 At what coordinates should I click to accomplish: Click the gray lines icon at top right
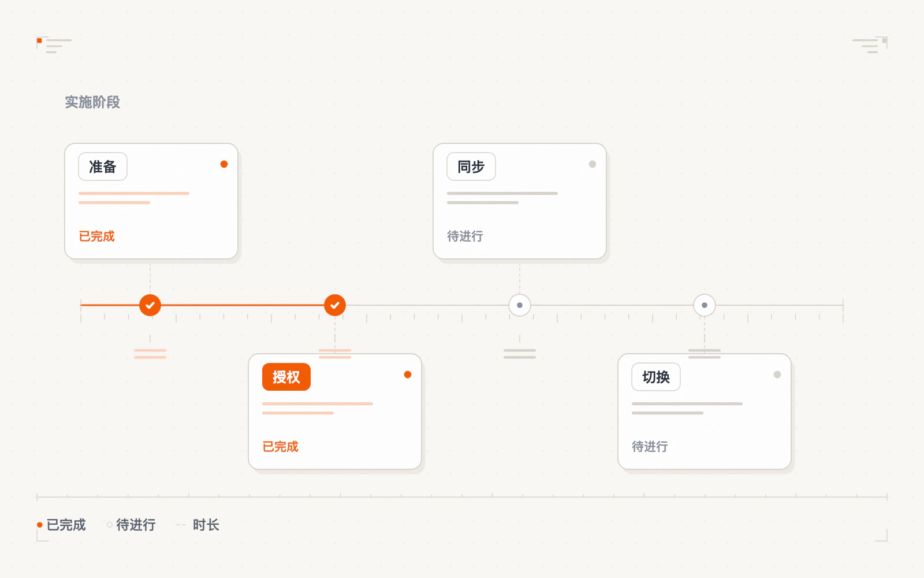[x=870, y=45]
